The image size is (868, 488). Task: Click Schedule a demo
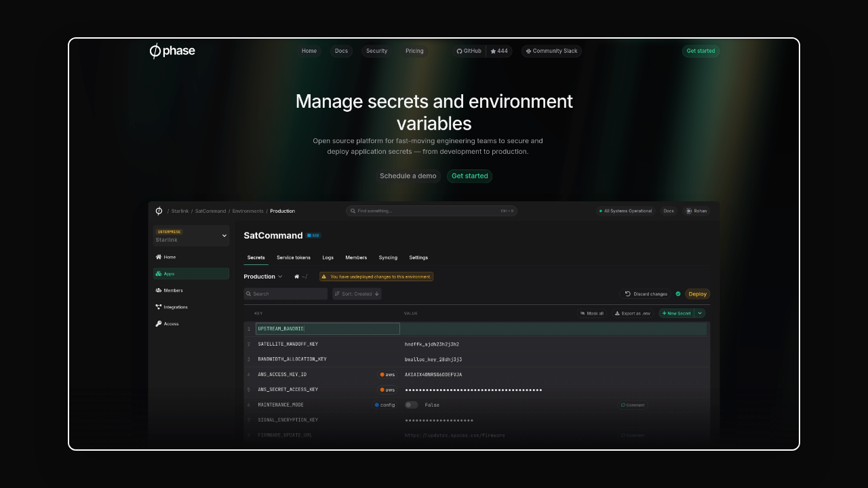pyautogui.click(x=408, y=176)
